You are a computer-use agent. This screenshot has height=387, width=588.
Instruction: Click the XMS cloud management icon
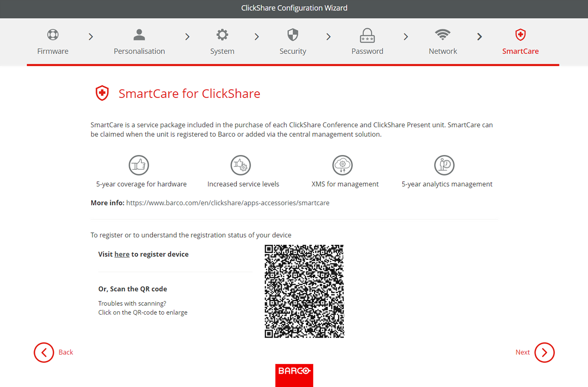pyautogui.click(x=342, y=165)
